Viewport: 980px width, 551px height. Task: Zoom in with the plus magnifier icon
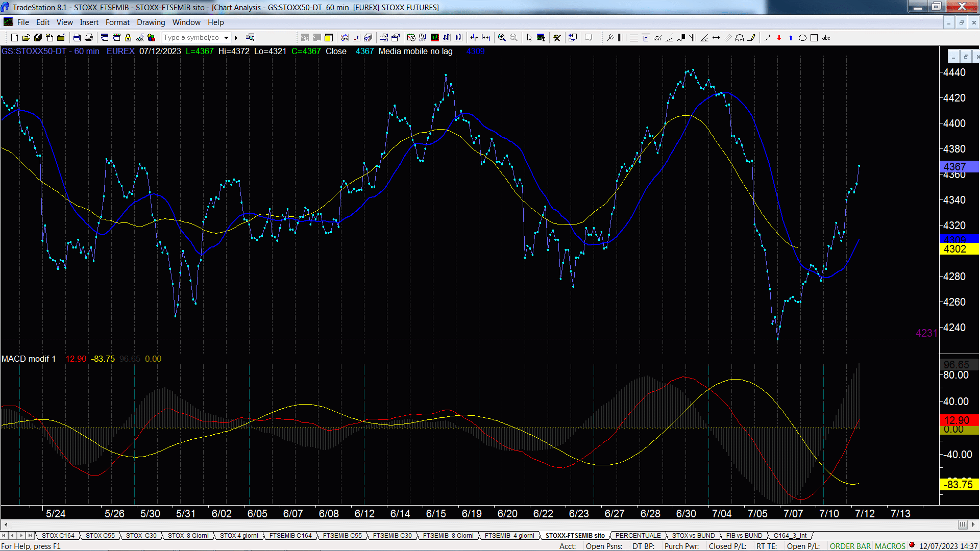coord(502,37)
